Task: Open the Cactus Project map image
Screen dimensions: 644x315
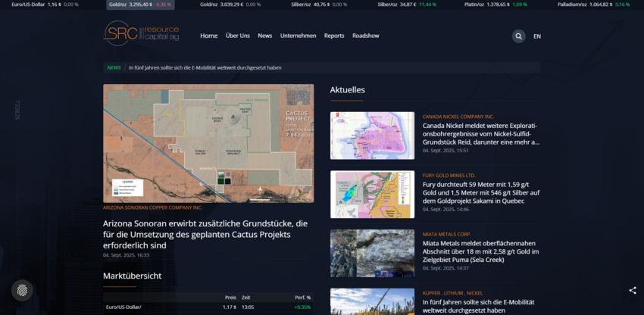Action: [x=208, y=143]
